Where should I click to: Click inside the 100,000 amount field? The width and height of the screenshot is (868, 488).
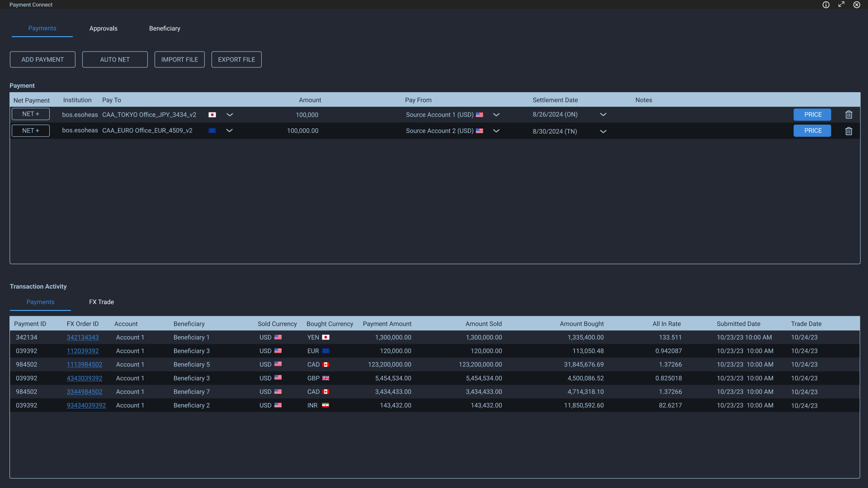(x=307, y=115)
